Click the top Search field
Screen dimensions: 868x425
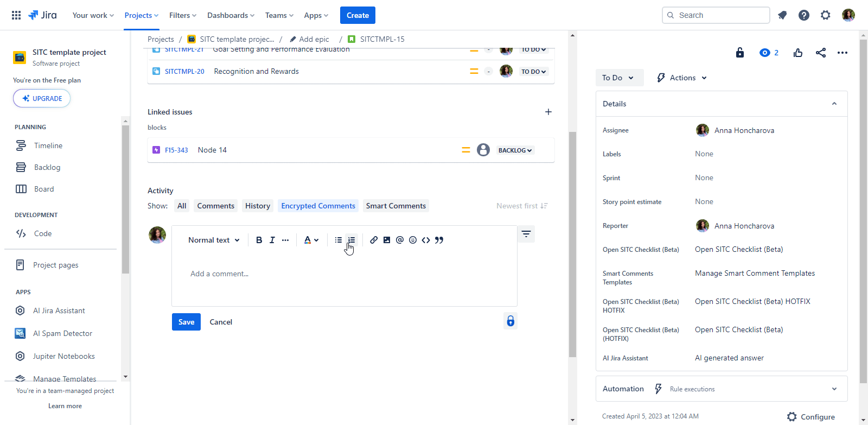716,15
